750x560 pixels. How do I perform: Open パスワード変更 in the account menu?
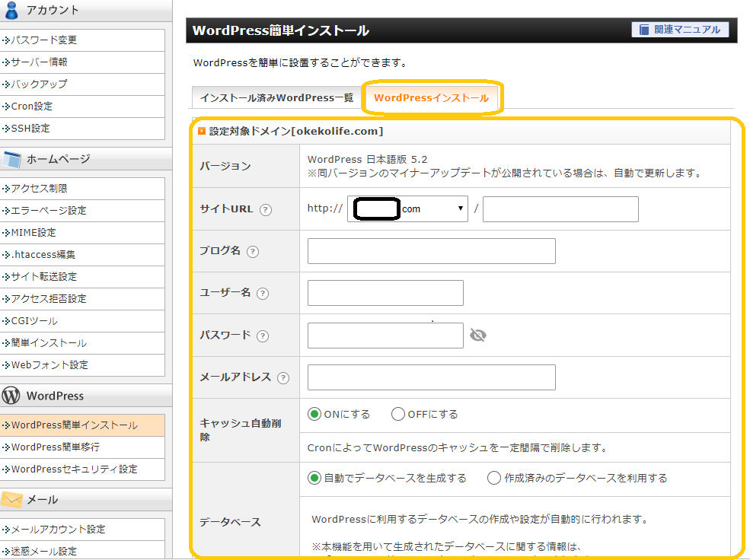[44, 40]
